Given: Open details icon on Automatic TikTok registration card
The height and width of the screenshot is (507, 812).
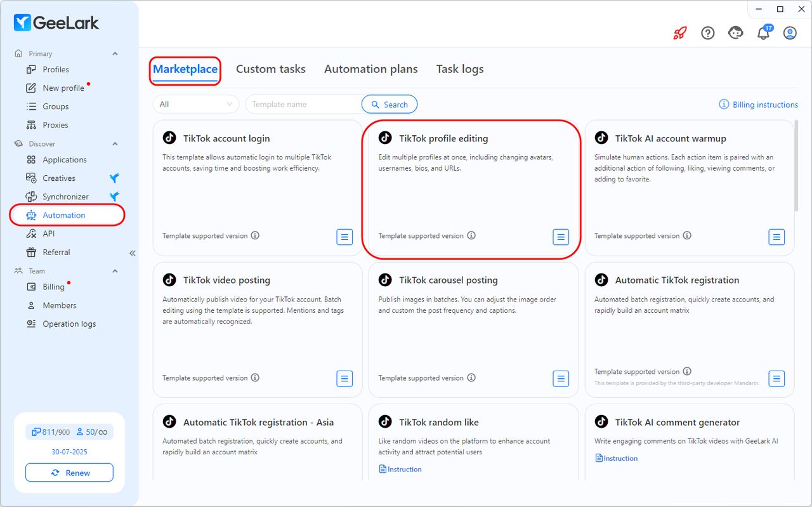Looking at the screenshot, I should [776, 379].
